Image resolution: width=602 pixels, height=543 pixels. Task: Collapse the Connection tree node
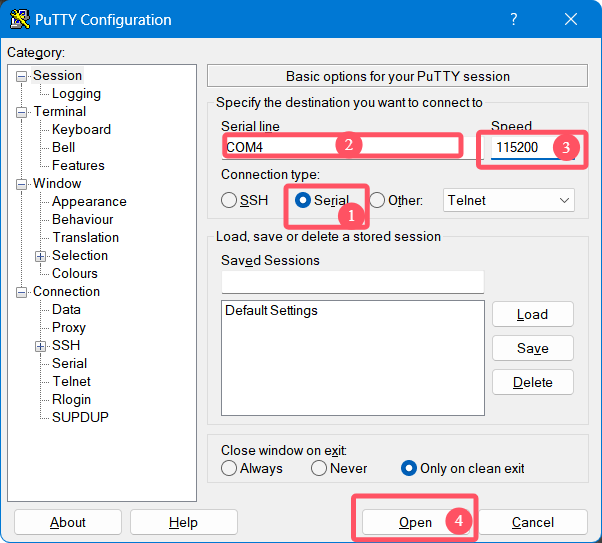(22, 293)
